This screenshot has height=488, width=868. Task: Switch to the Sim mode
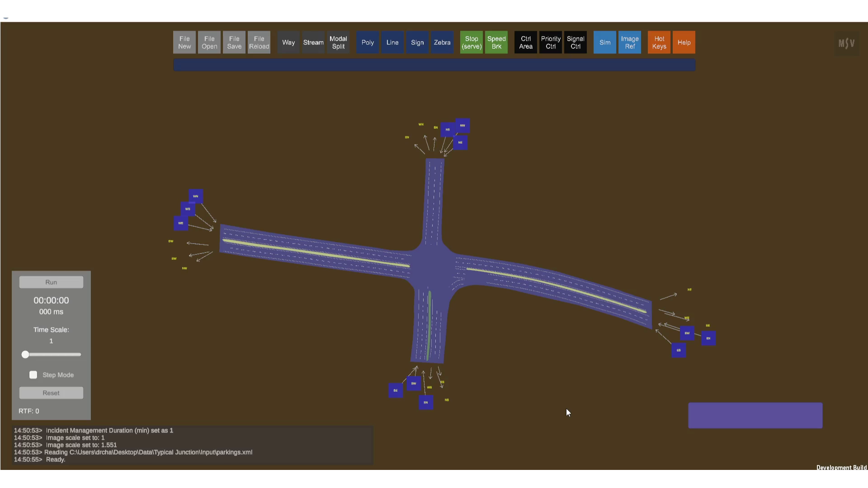coord(604,42)
